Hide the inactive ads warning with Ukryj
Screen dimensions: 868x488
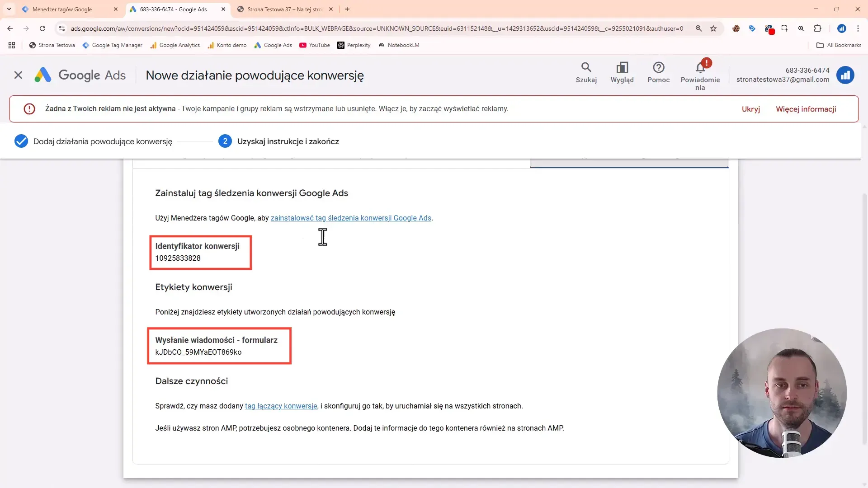[x=750, y=109]
